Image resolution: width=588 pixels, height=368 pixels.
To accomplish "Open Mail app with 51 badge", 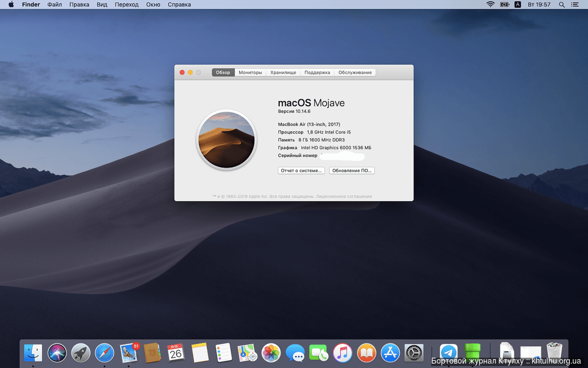I will (x=128, y=352).
